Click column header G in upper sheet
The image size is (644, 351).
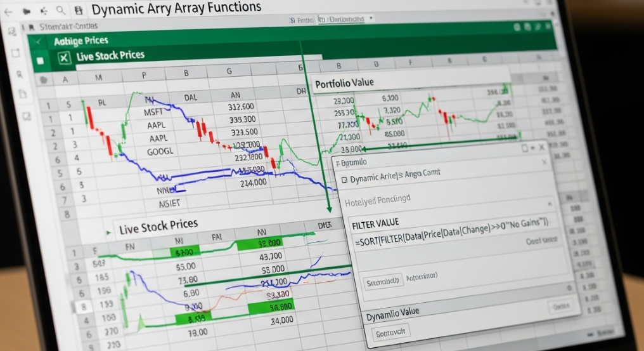pos(229,71)
